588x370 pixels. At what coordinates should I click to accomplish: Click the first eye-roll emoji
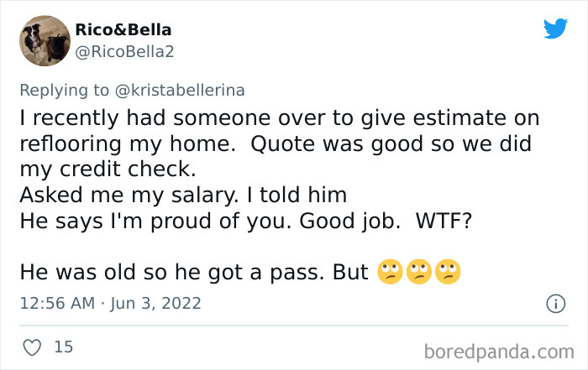tap(390, 272)
